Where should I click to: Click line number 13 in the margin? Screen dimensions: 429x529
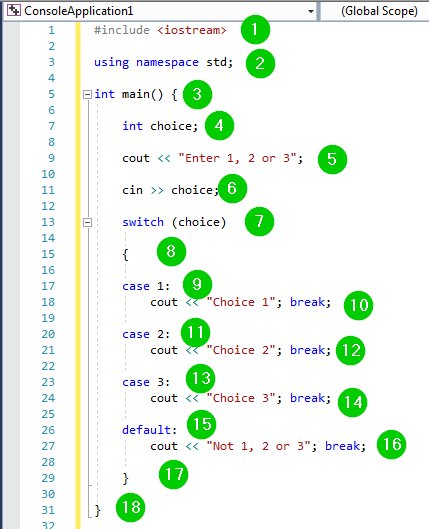coord(48,222)
